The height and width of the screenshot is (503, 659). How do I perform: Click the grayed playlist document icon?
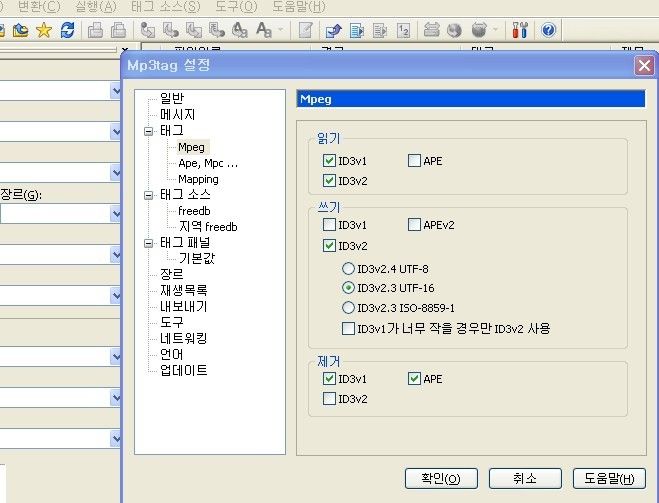pyautogui.click(x=380, y=30)
